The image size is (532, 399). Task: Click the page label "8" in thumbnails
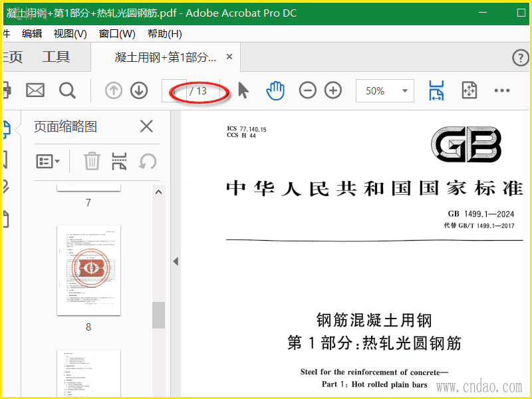tap(88, 327)
